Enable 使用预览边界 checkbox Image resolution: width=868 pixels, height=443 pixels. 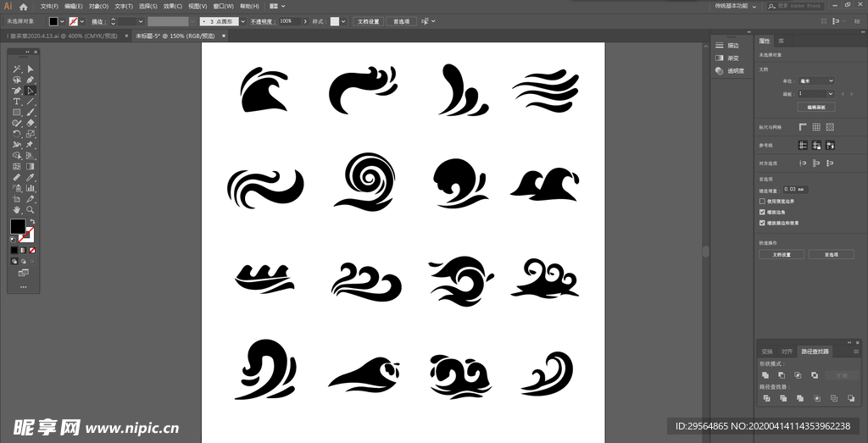762,202
